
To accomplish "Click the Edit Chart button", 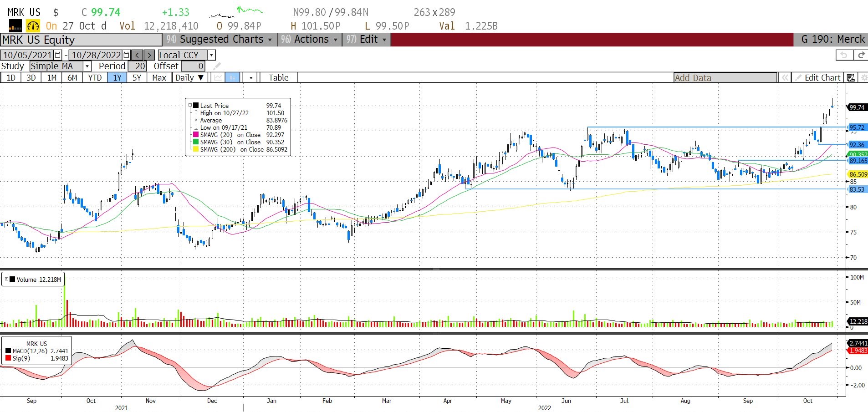I will coord(818,78).
